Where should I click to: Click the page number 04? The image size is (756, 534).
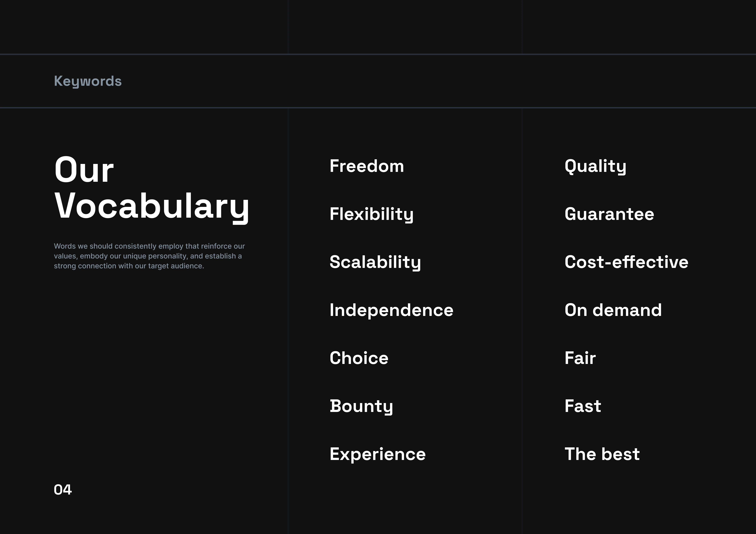click(x=63, y=490)
